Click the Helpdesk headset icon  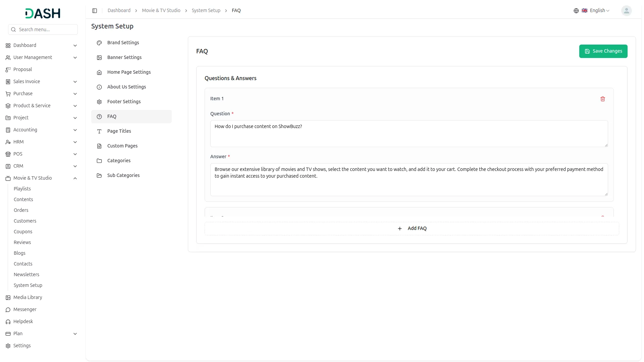click(8, 322)
